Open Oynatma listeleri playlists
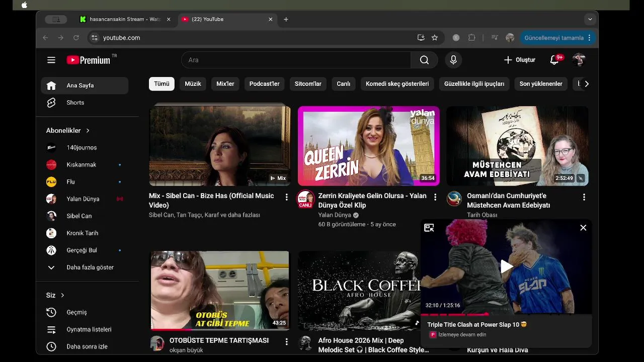 click(x=85, y=329)
